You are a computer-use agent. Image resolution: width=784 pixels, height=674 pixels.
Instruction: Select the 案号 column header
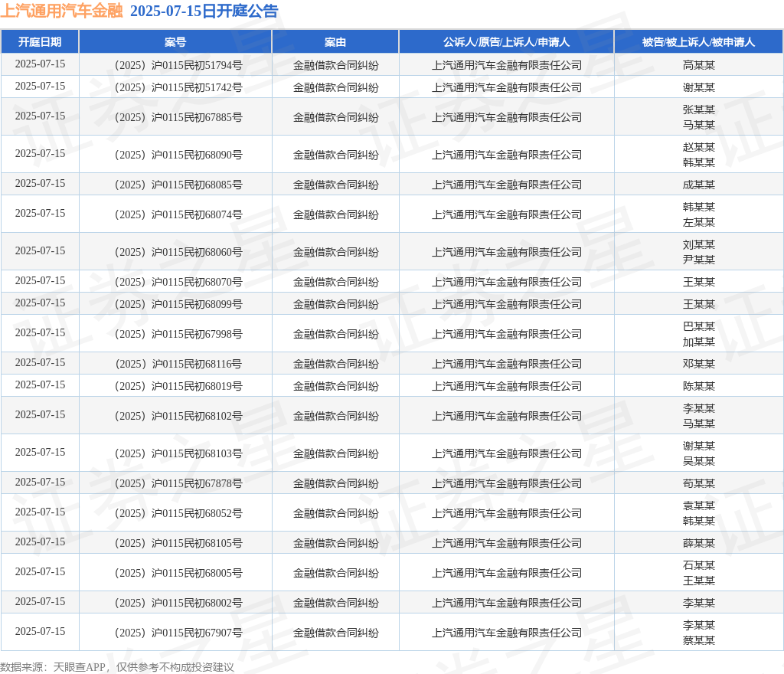pos(175,42)
